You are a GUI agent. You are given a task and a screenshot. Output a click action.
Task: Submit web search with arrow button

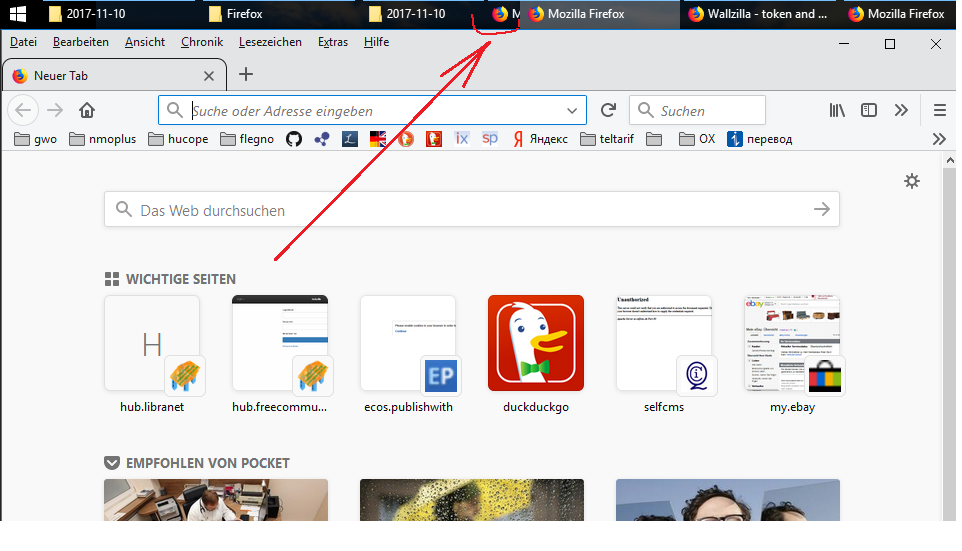[821, 210]
